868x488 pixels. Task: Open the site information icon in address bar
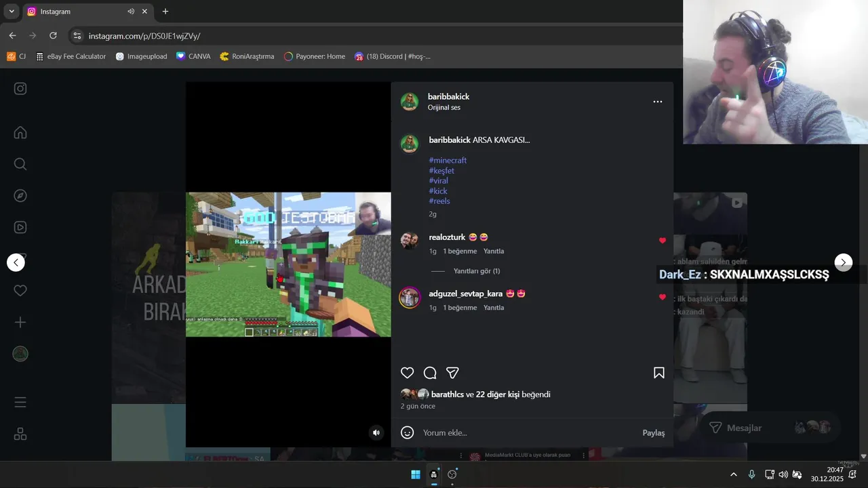coord(77,36)
